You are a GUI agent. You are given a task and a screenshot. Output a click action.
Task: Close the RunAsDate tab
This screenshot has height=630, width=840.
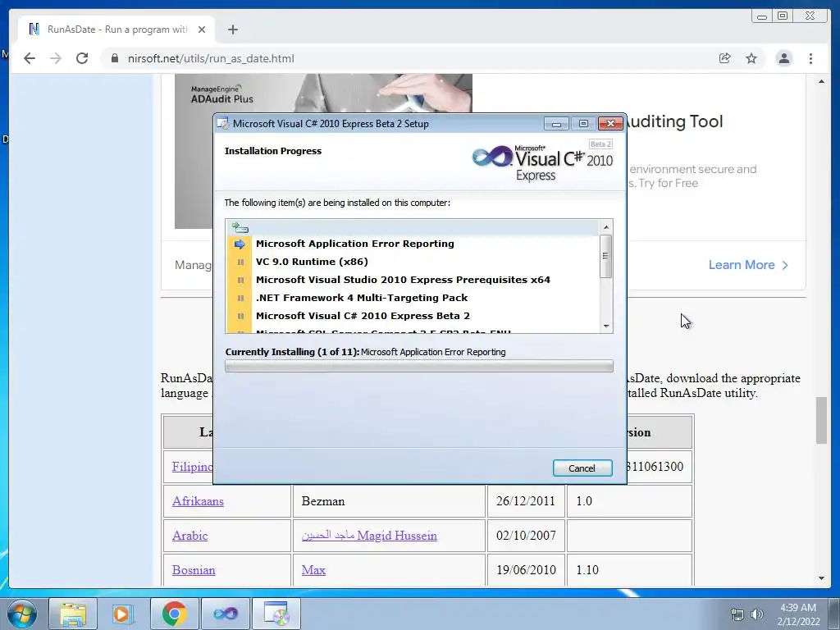point(202,30)
